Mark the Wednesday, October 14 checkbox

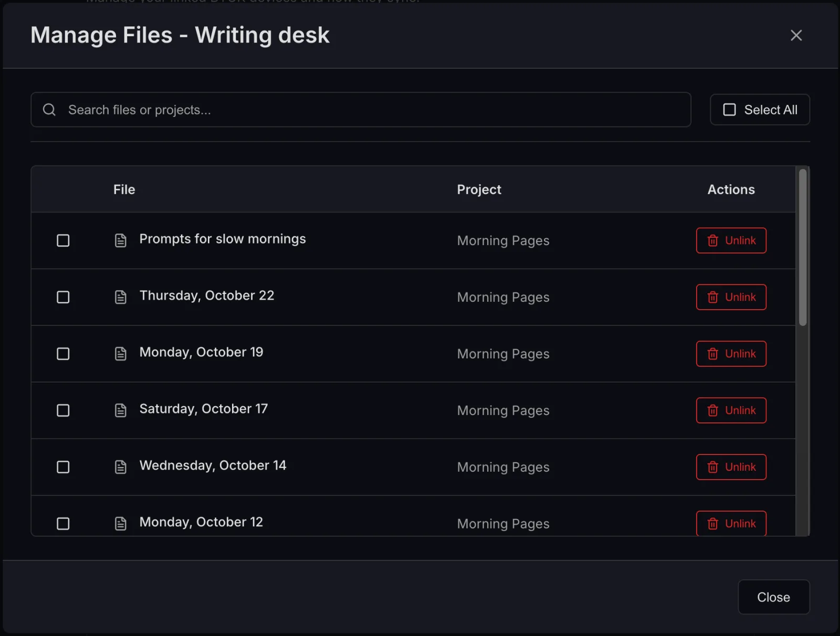pos(63,467)
